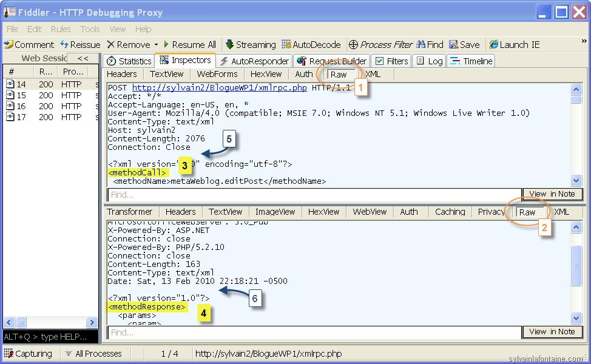591x364 pixels.
Task: Launch IE from toolbar
Action: pos(515,45)
